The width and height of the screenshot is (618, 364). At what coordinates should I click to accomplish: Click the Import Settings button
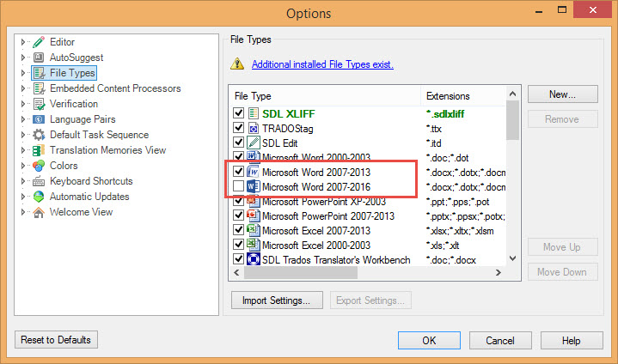coord(276,300)
